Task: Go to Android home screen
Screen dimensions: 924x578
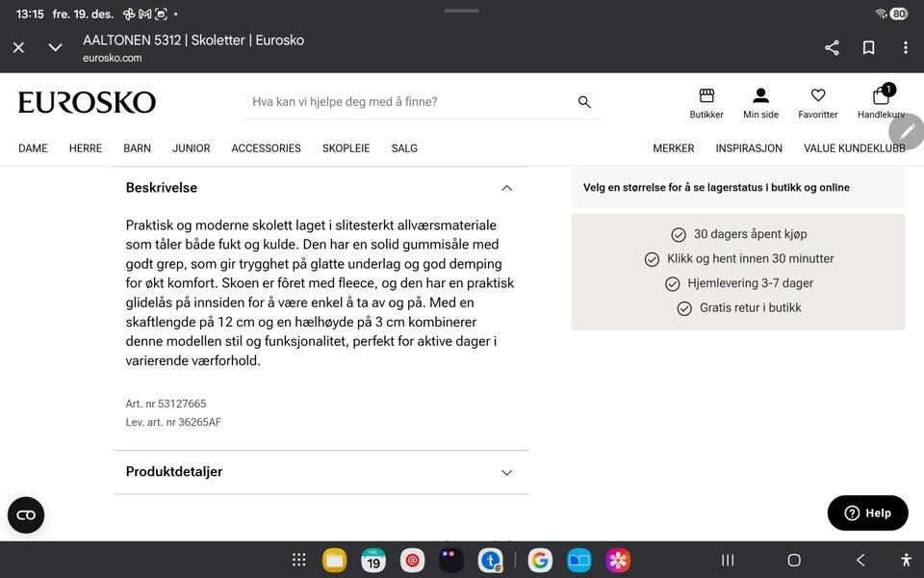Action: [794, 560]
